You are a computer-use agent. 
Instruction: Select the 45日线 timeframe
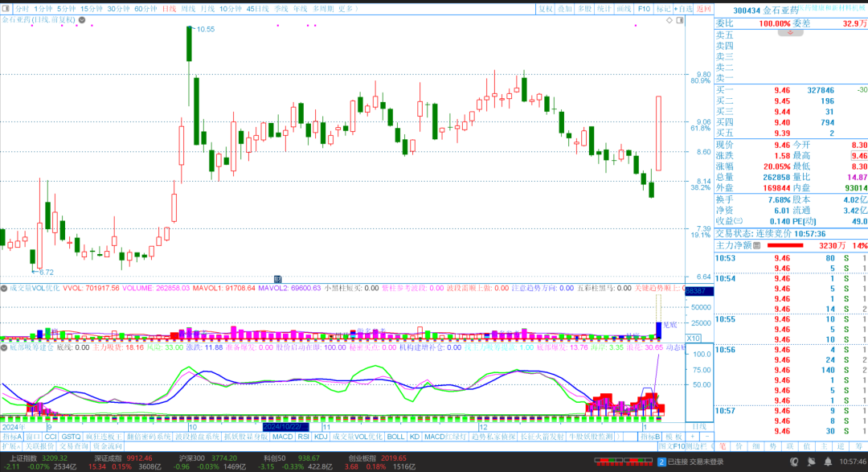tap(257, 9)
